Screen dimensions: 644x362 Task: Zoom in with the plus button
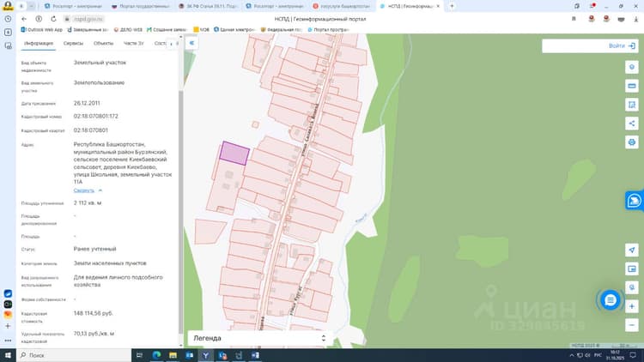point(632,306)
